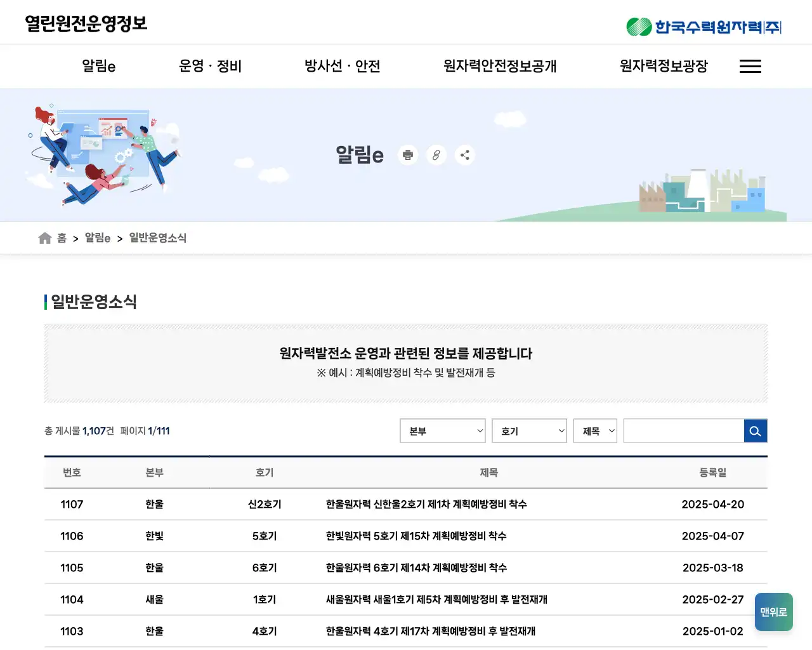Select row number 1103 cell

(x=72, y=632)
